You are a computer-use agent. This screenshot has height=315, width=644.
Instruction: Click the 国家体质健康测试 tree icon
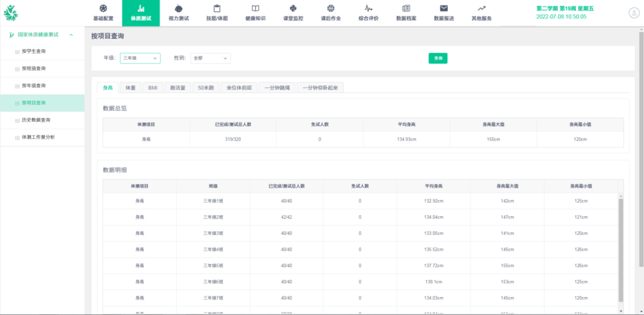pyautogui.click(x=11, y=35)
